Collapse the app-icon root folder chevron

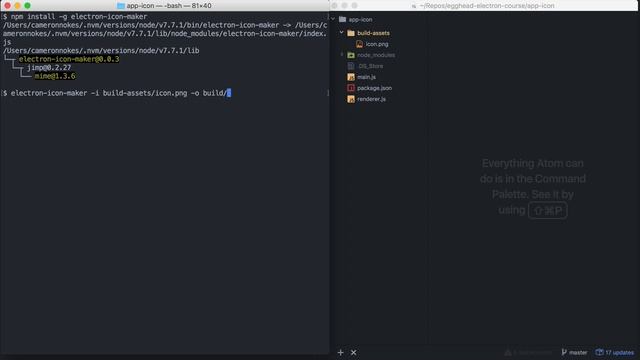point(333,19)
